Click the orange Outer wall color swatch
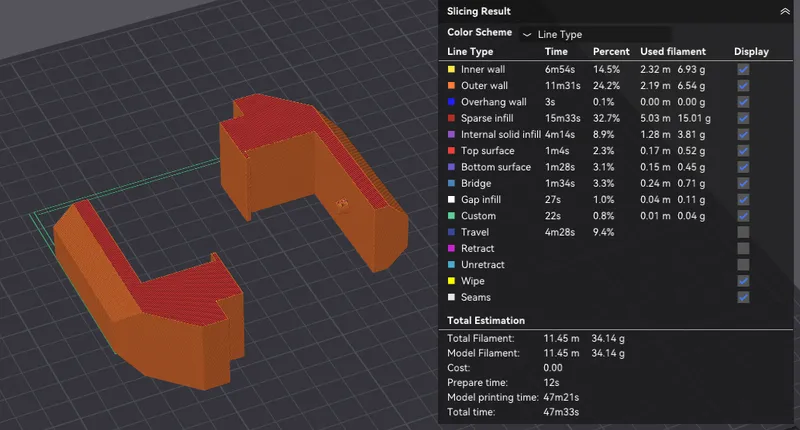The height and width of the screenshot is (430, 800). (451, 86)
